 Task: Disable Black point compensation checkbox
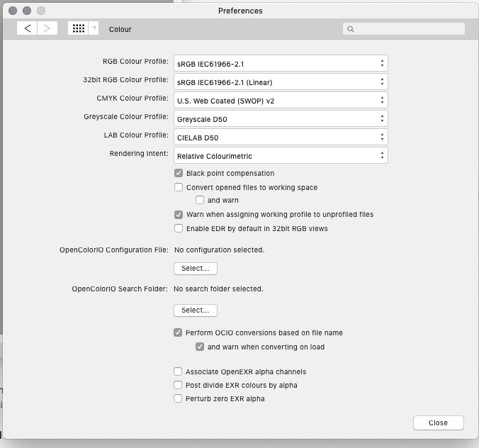point(179,173)
